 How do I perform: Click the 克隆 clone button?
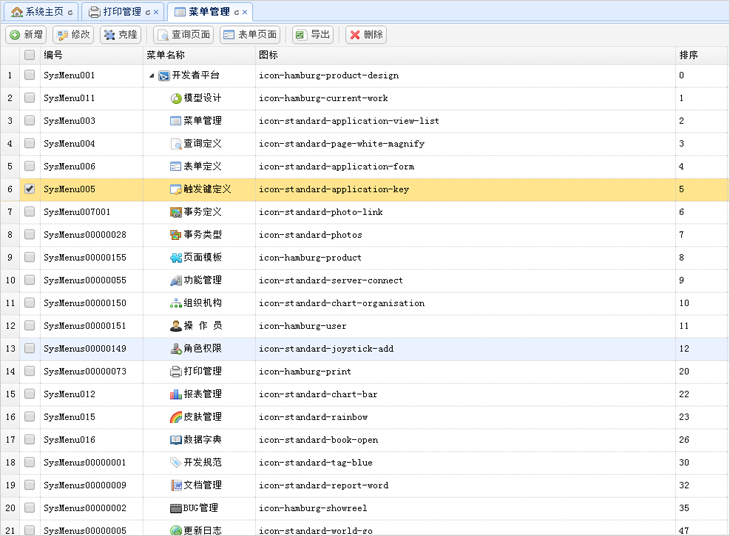coord(121,35)
